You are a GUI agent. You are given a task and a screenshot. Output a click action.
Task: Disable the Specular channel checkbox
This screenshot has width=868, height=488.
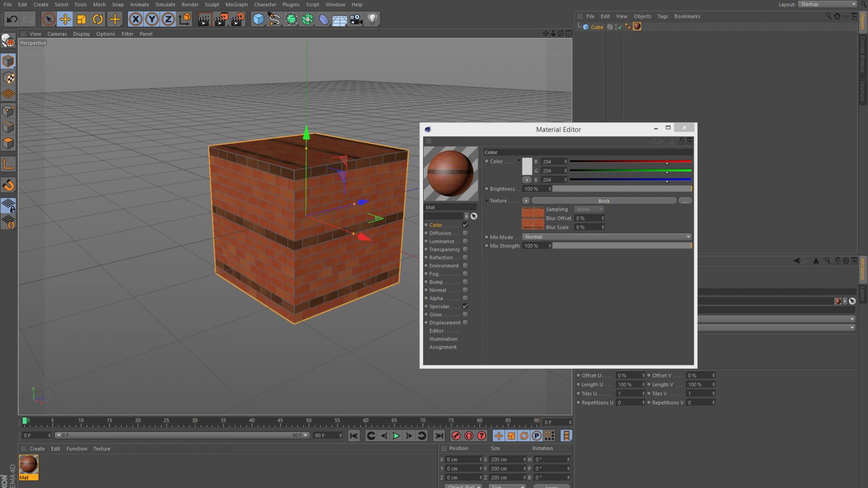(x=465, y=306)
